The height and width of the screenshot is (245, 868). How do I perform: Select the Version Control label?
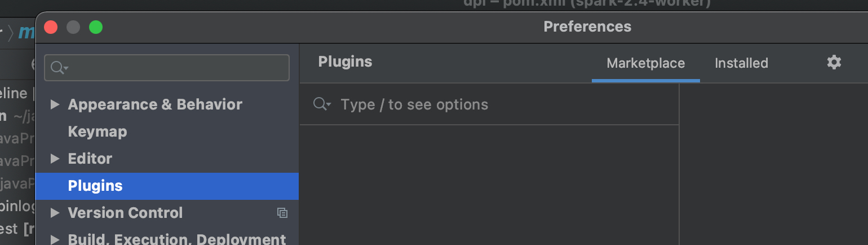tap(125, 213)
